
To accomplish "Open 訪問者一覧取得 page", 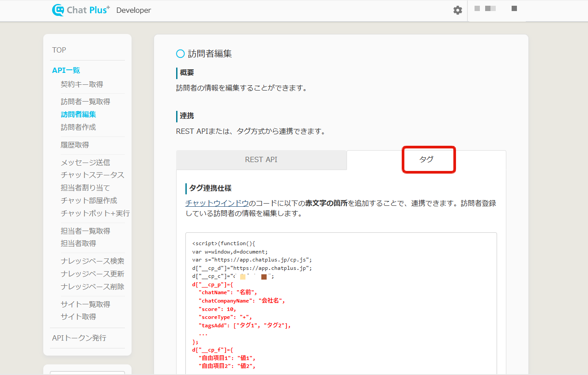I will click(x=85, y=102).
